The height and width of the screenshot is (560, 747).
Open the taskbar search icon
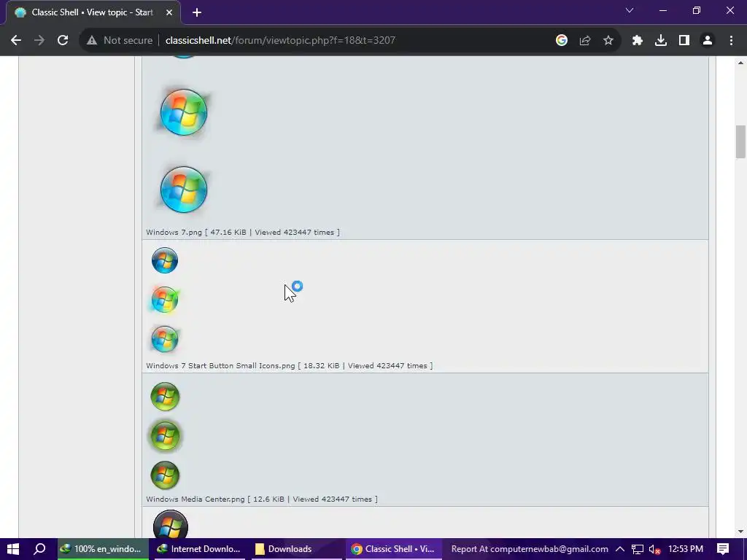39,549
